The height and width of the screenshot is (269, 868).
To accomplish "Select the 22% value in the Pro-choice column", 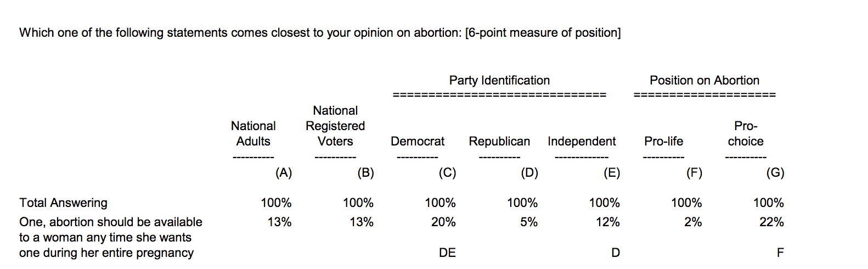I will click(x=771, y=222).
